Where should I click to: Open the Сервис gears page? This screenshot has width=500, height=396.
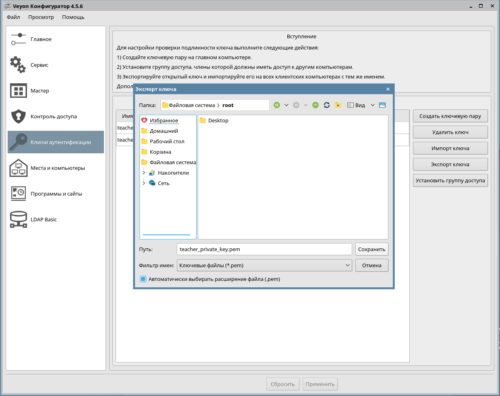56,65
